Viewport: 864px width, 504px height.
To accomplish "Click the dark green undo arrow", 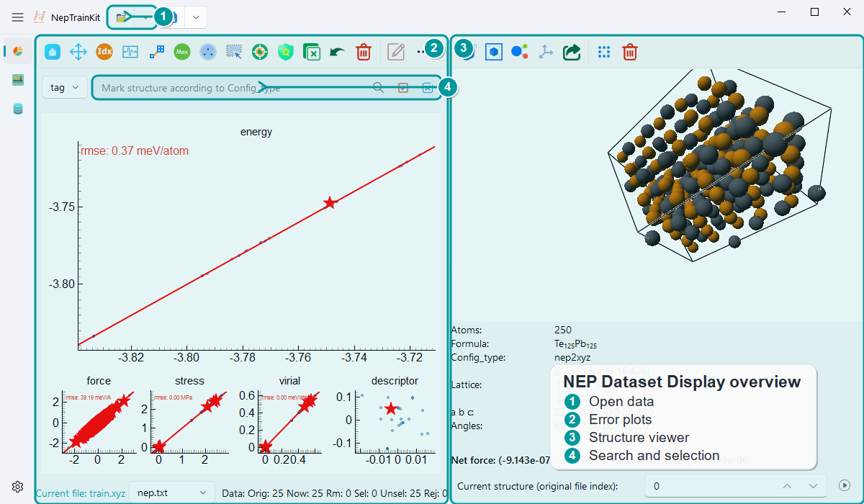I will (x=338, y=52).
